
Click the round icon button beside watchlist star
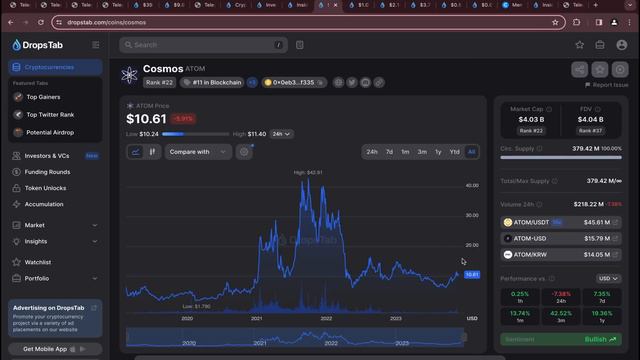620,70
